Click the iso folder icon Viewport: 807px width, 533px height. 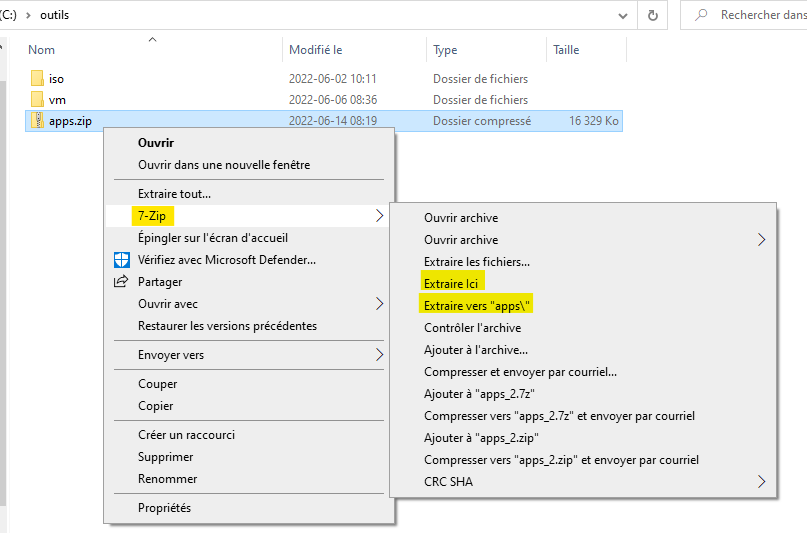(x=37, y=78)
